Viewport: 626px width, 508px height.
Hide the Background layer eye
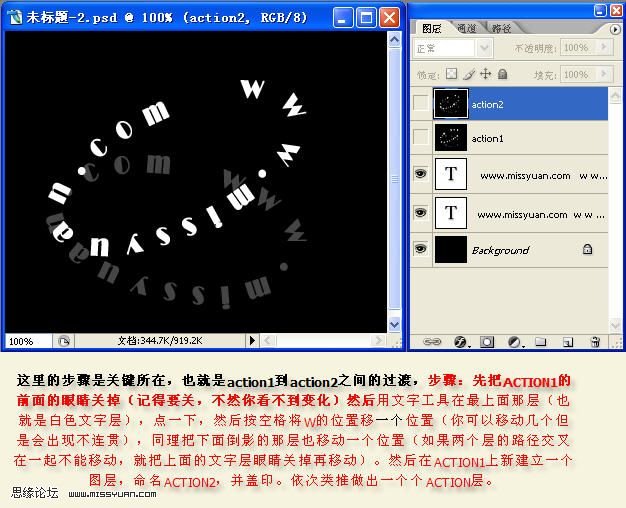pyautogui.click(x=420, y=249)
